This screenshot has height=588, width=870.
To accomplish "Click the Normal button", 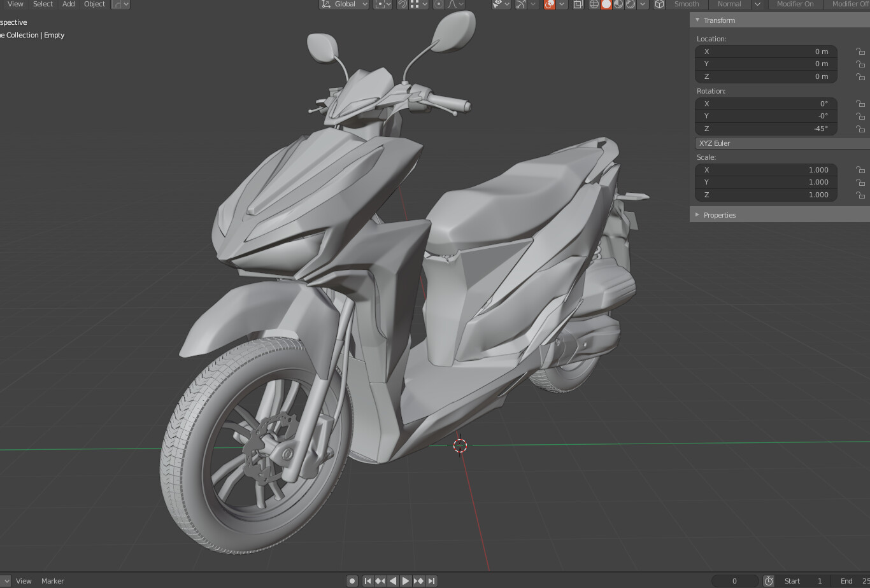I will pos(729,4).
